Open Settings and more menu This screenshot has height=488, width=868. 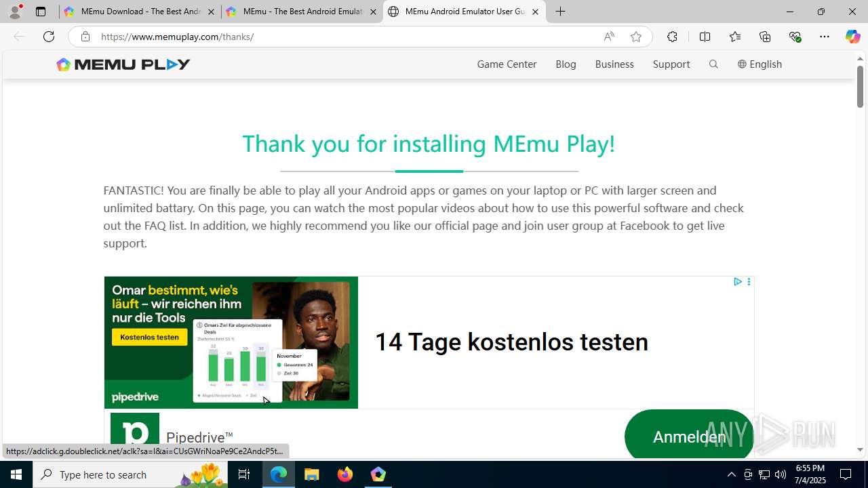825,37
